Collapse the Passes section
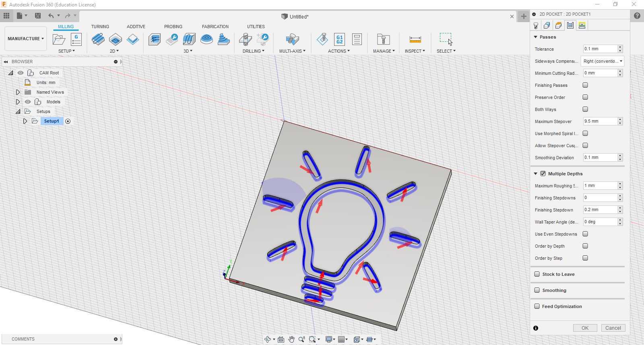 click(536, 37)
